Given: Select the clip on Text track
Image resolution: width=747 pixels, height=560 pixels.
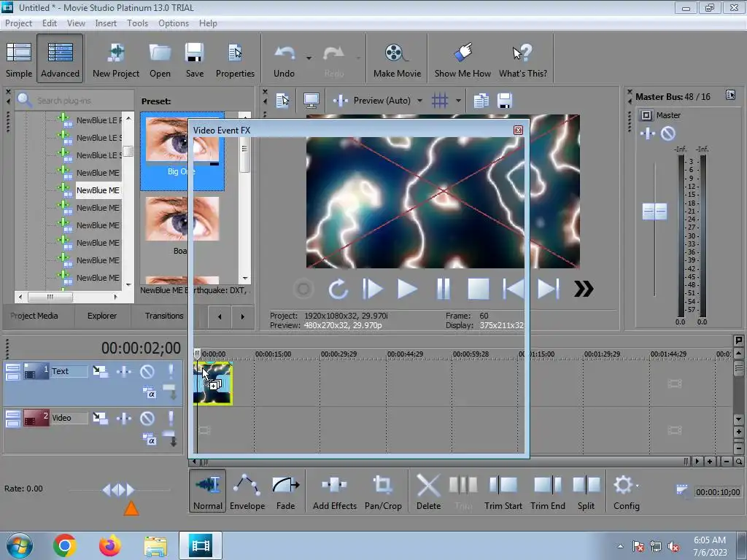Looking at the screenshot, I should tap(213, 384).
